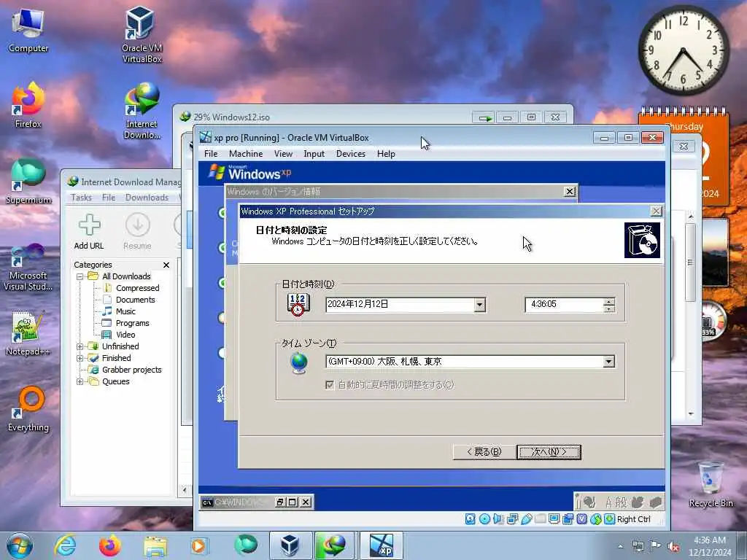The width and height of the screenshot is (747, 560).
Task: Click the globe icon next to time zone
Action: [x=299, y=363]
